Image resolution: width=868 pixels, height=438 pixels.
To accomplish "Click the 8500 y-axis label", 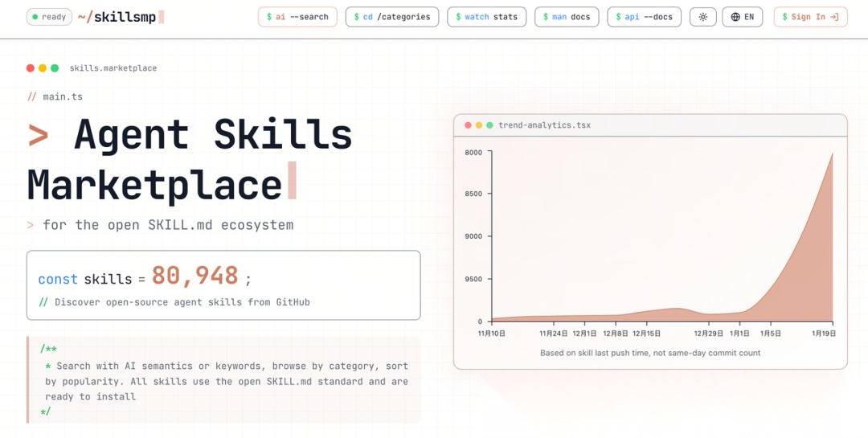I will tap(473, 194).
